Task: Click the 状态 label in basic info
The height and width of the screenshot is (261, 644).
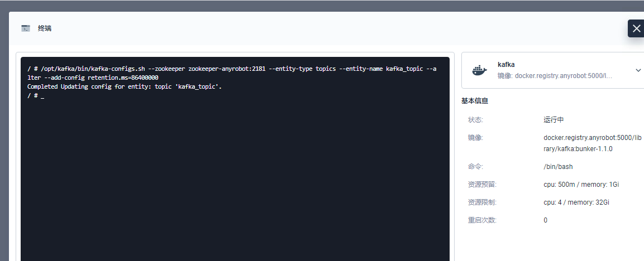Action: coord(476,120)
